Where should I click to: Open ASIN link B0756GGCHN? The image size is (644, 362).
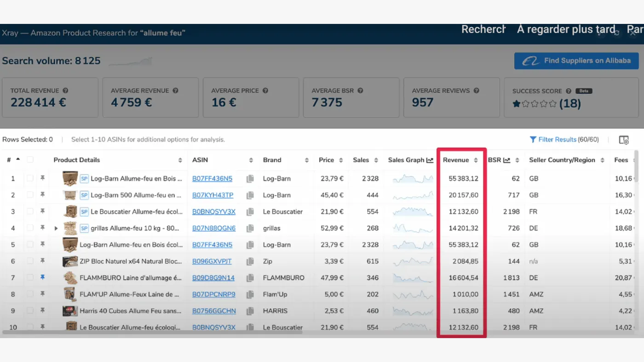coord(214,311)
